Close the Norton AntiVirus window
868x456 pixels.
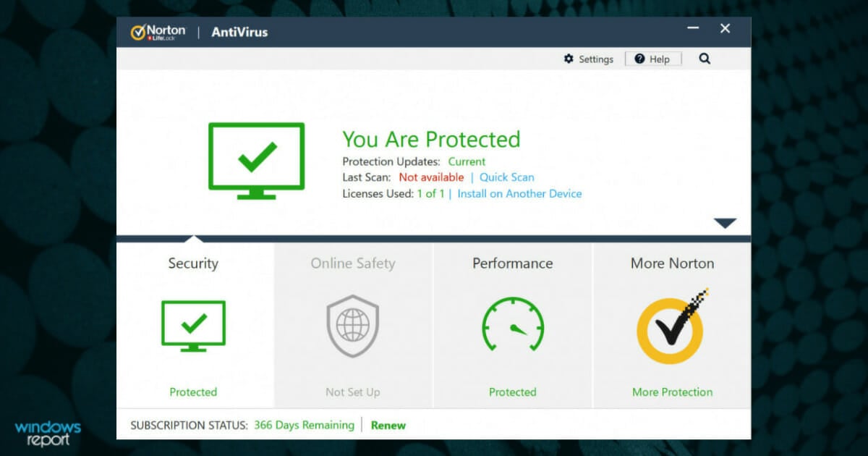pyautogui.click(x=725, y=28)
